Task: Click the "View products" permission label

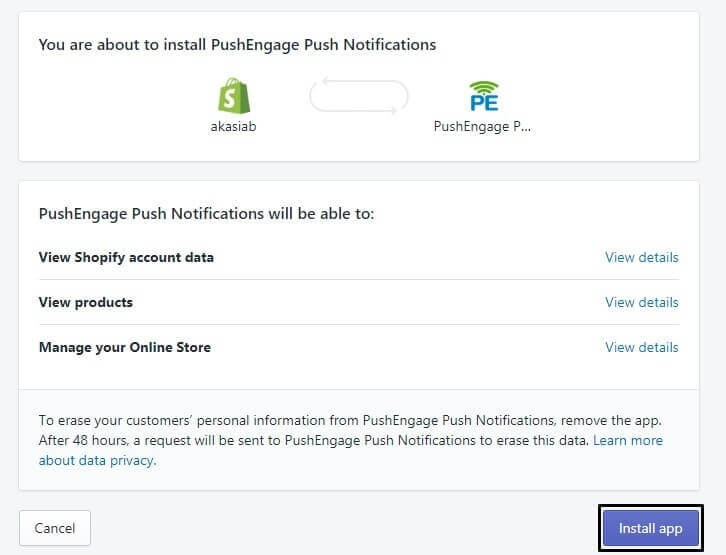Action: point(85,302)
